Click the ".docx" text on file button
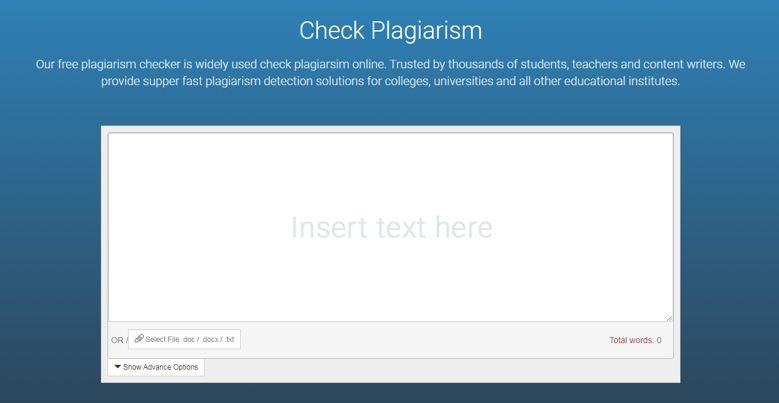 (x=209, y=340)
